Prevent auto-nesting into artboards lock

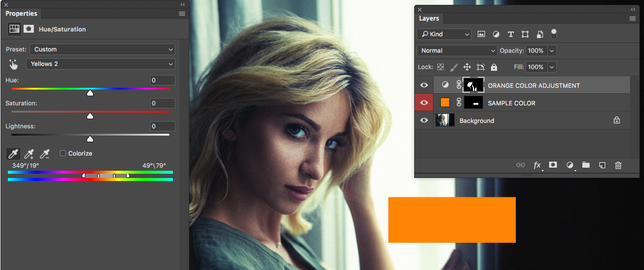coord(481,67)
